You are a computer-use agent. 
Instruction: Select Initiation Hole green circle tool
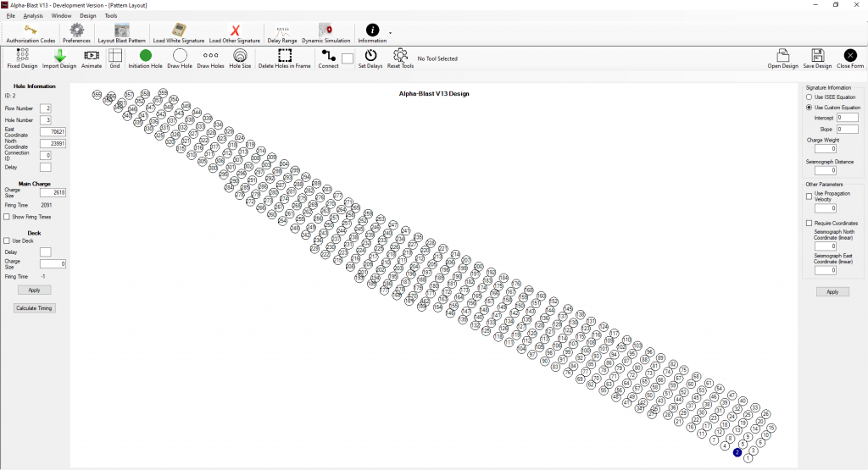pyautogui.click(x=145, y=58)
